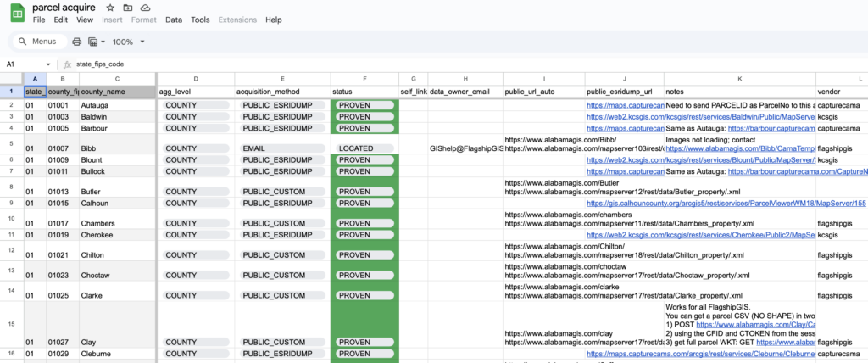
Task: Open the EMAIL acquisition method chip
Action: (280, 148)
